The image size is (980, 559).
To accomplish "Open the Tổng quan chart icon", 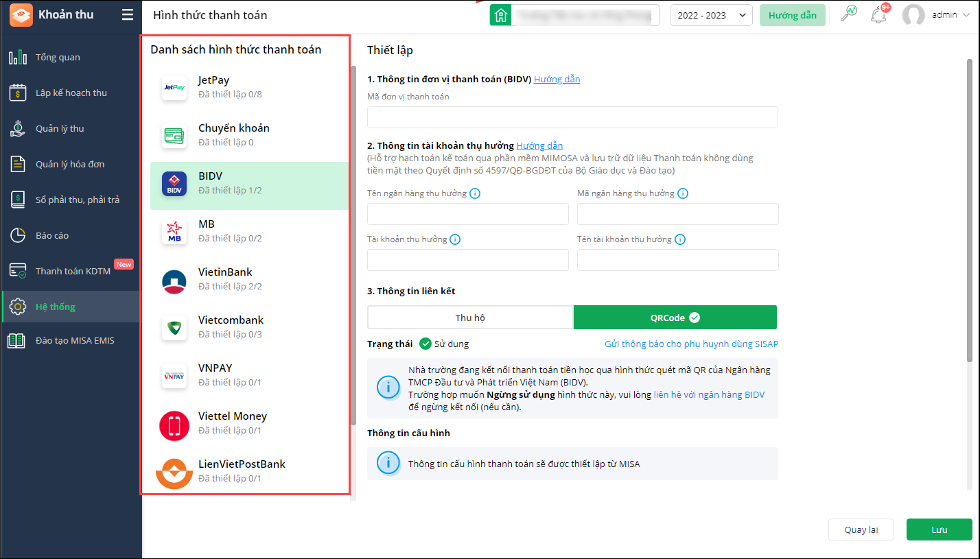I will [x=18, y=57].
